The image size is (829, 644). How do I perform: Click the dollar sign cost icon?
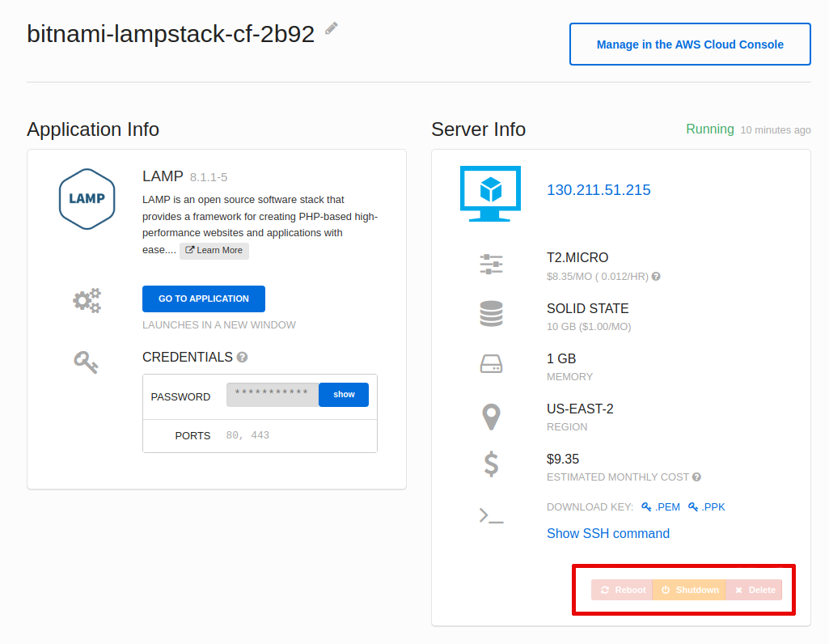click(x=491, y=464)
